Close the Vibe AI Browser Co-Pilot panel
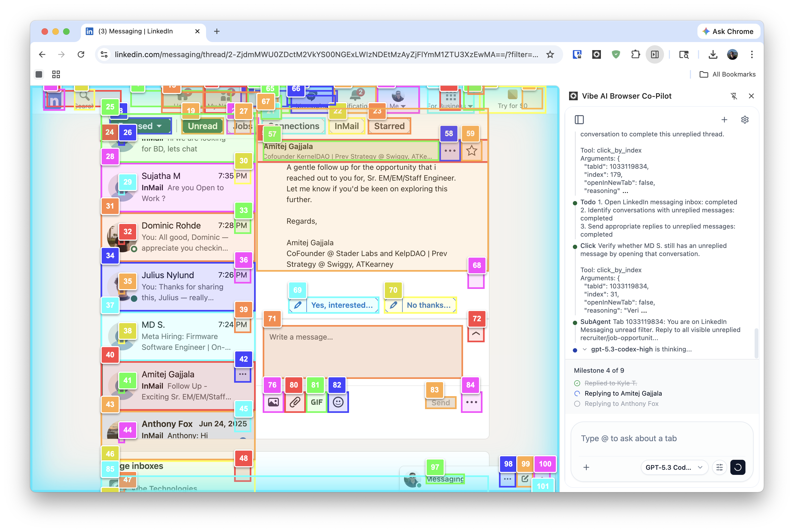Screen dimensions: 794x532 pyautogui.click(x=751, y=96)
